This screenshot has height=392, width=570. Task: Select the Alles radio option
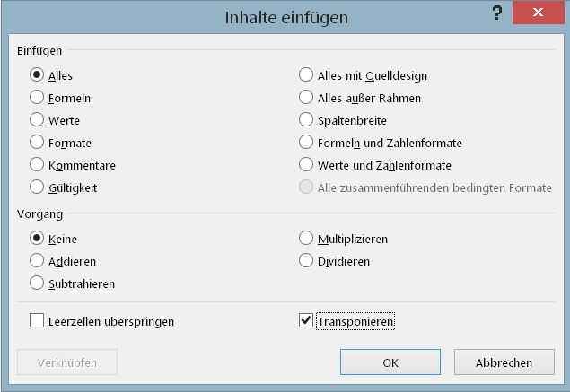(37, 75)
